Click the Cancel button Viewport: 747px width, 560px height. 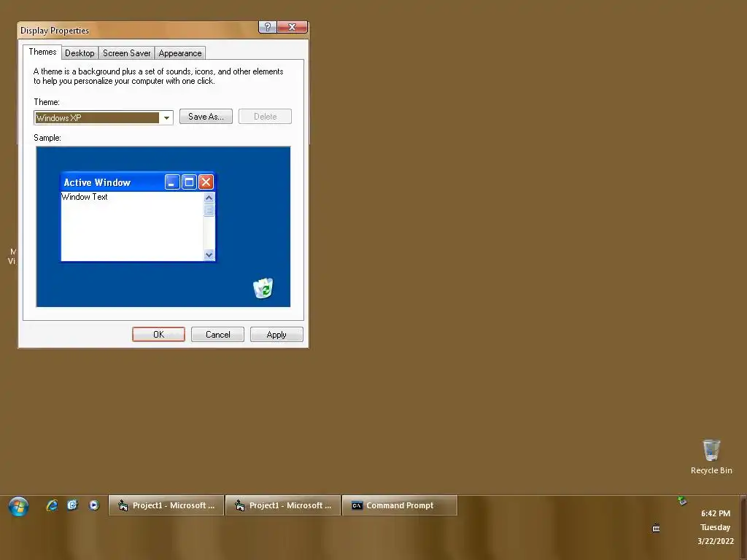click(217, 334)
